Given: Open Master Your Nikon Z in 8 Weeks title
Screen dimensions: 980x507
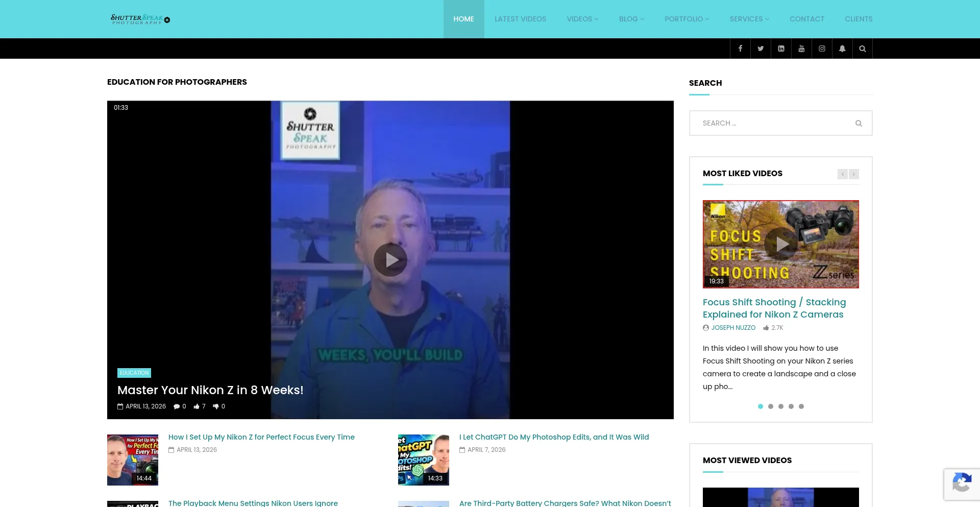Looking at the screenshot, I should coord(210,390).
